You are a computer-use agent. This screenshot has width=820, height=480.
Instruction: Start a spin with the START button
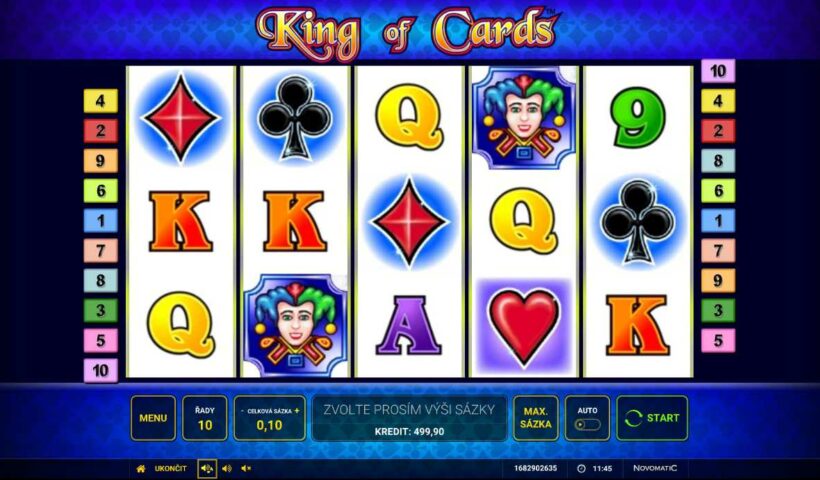[x=652, y=418]
